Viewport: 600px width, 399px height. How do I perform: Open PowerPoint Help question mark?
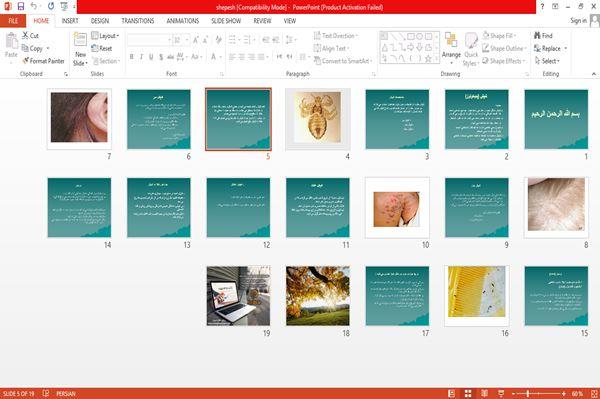point(542,7)
